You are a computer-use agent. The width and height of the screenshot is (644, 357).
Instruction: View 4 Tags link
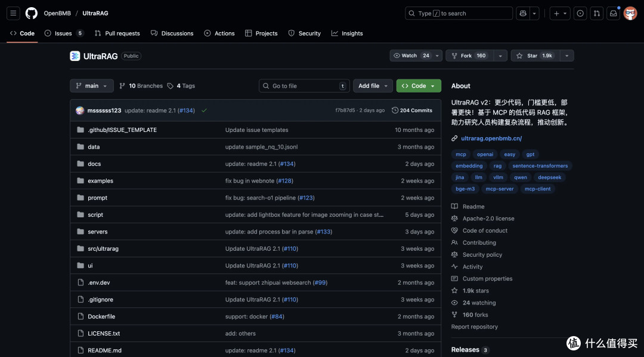click(x=181, y=85)
